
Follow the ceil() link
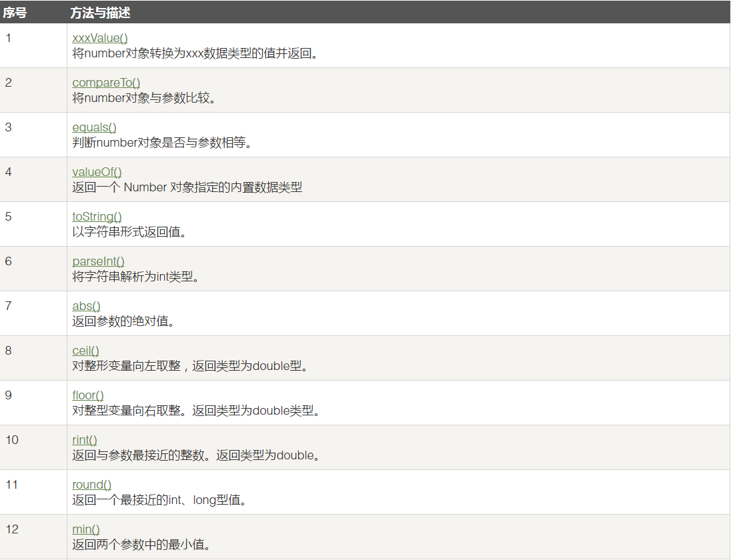tap(85, 351)
